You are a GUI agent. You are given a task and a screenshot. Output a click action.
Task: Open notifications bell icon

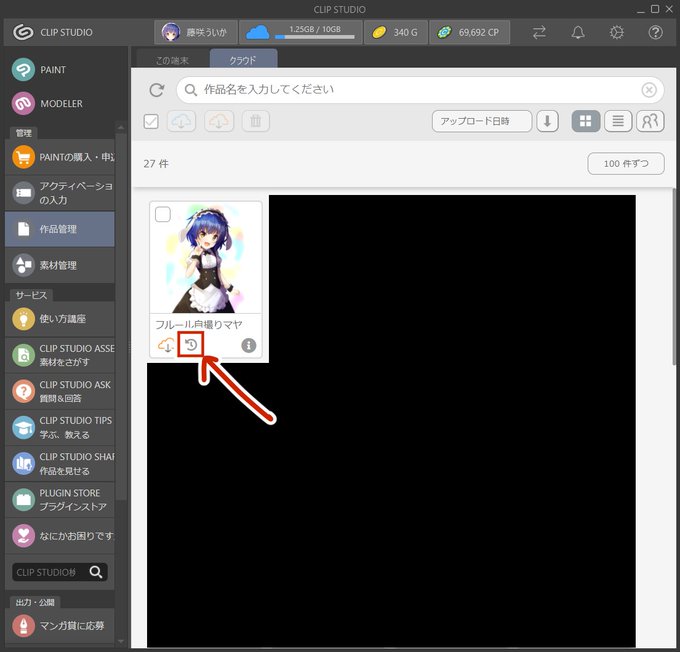578,33
